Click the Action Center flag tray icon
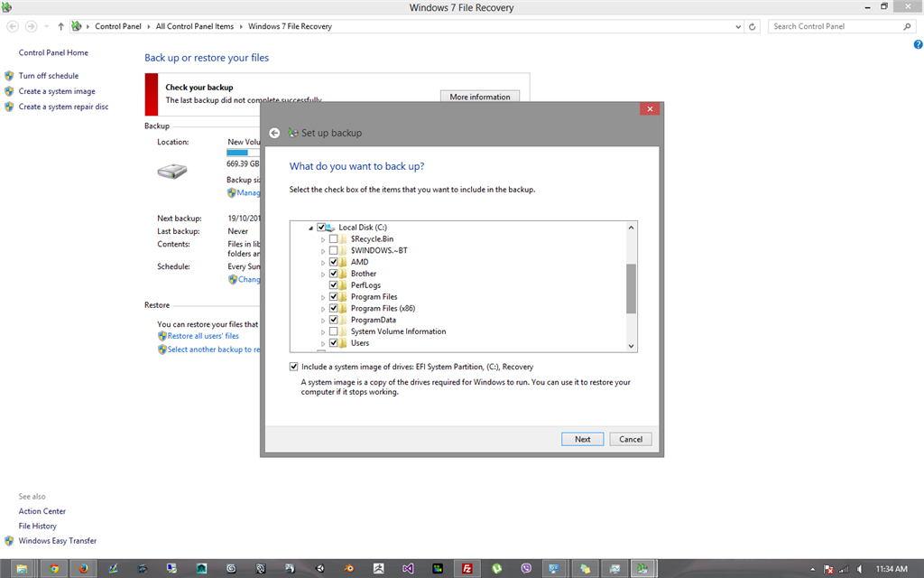 point(828,569)
